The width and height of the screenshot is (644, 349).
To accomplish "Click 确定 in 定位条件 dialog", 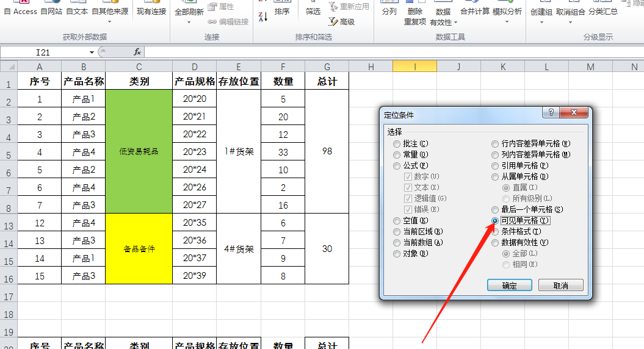I will (509, 286).
